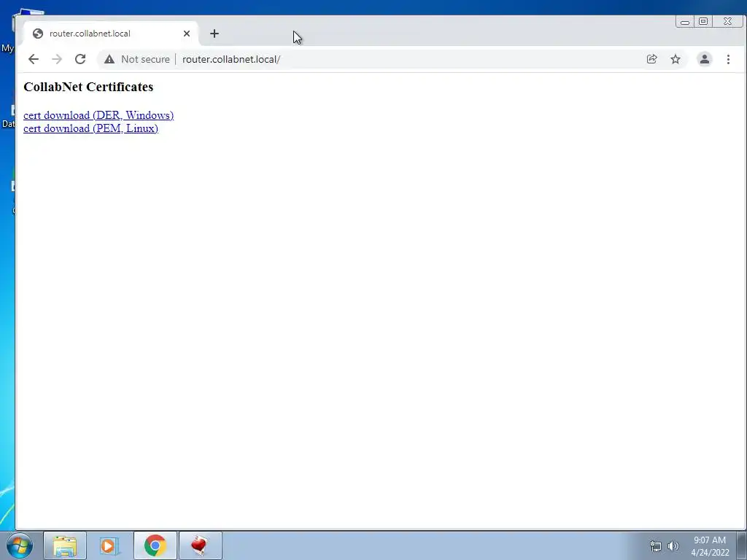Close the Chrome window

727,21
